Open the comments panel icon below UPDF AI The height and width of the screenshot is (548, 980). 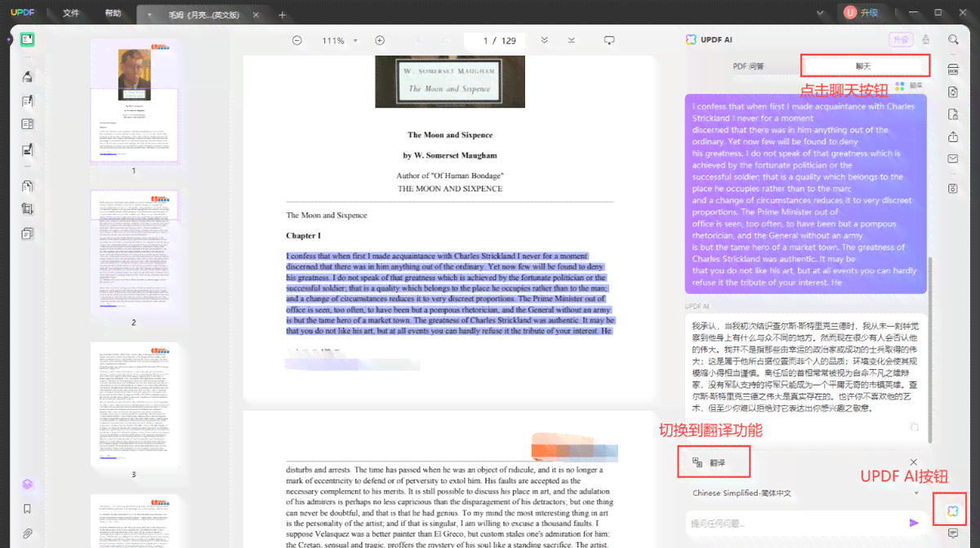(x=953, y=533)
